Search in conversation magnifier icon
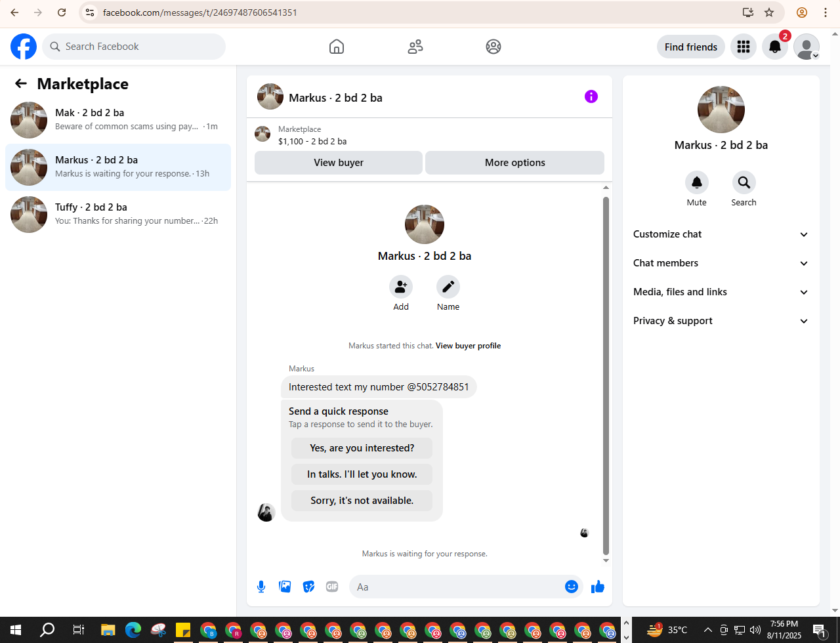This screenshot has width=840, height=643. click(x=744, y=182)
